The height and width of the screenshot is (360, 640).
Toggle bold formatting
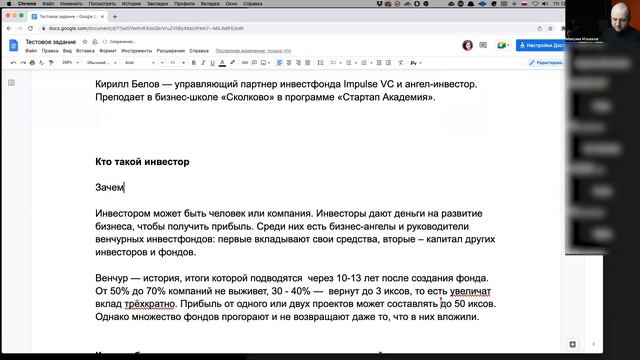(193, 63)
